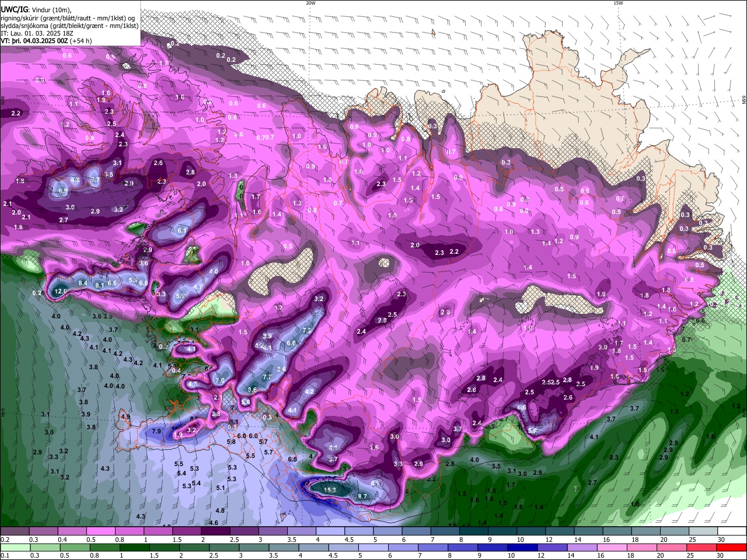Click the 'slydda/snjókoma (grátt/bleikt/grænt' header line

tap(69, 26)
